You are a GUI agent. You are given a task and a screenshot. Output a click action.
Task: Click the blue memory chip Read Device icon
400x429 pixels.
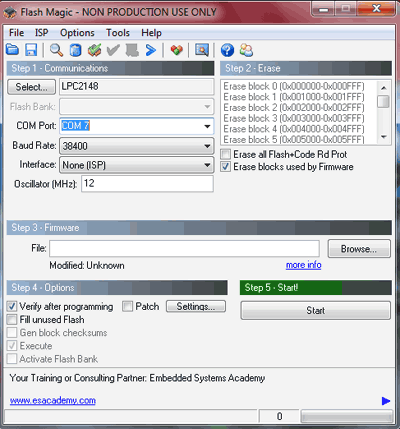tap(75, 50)
